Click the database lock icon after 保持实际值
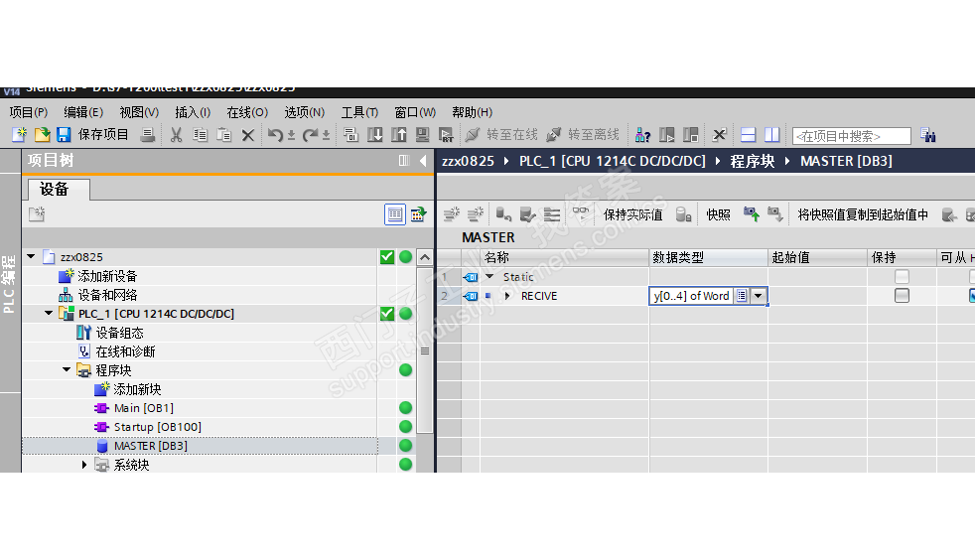The height and width of the screenshot is (560, 975). click(x=683, y=214)
